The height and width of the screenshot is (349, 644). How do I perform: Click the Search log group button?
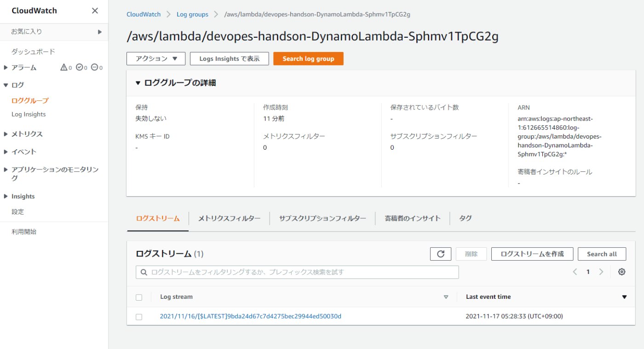(x=308, y=58)
